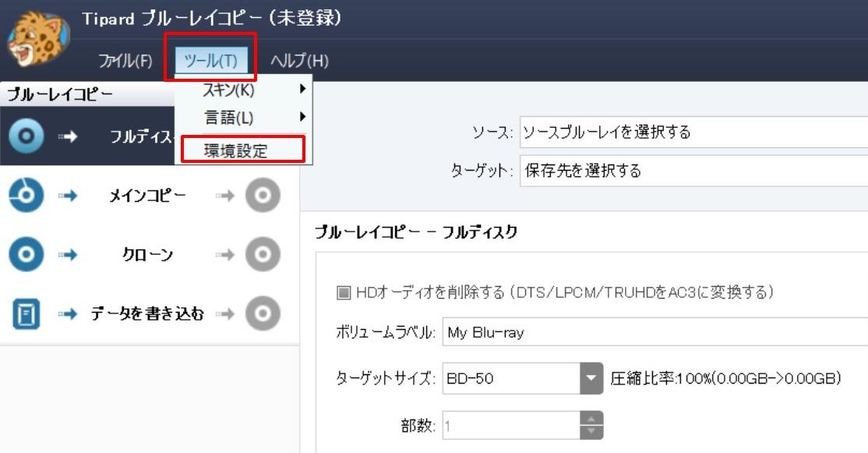Select the フルディスク source disc icon
This screenshot has width=868, height=453.
coord(26,136)
